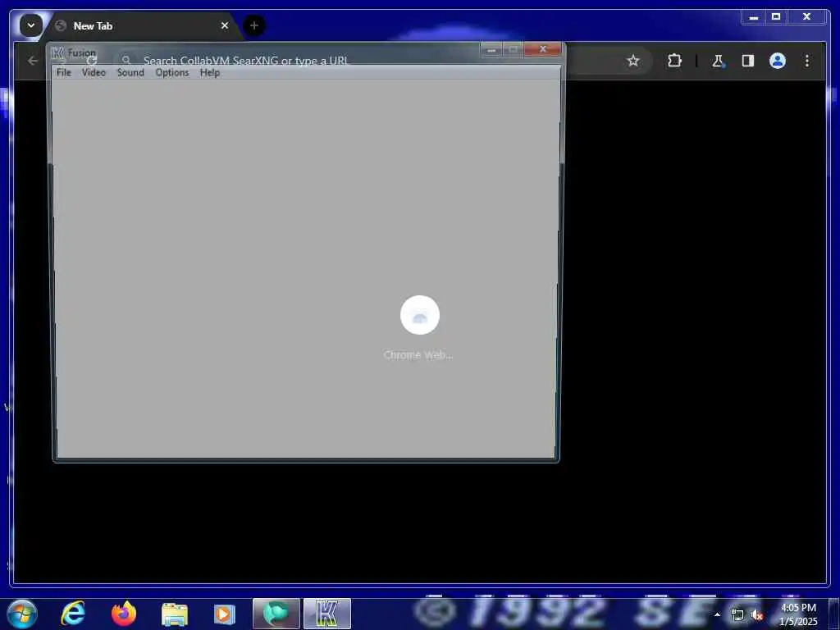The image size is (840, 630).
Task: Launch Internet Explorer from the taskbar
Action: point(73,614)
